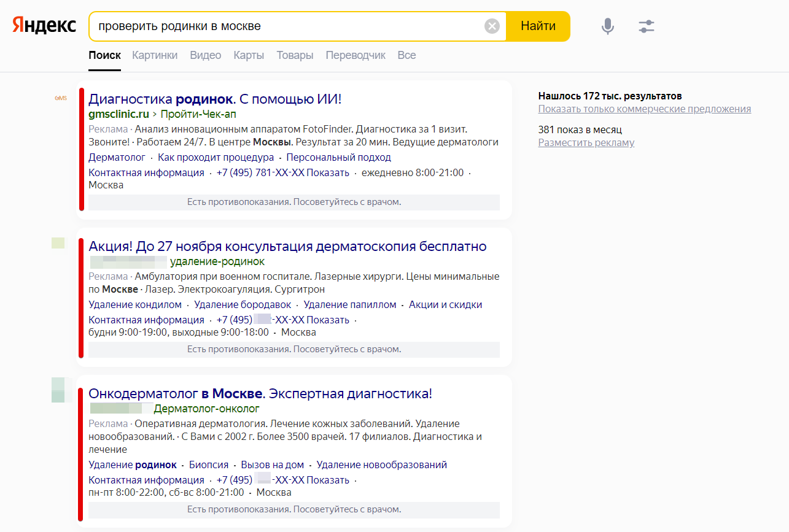Image resolution: width=789 pixels, height=532 pixels.
Task: Click the удаление-родинок breadcrumb link
Action: click(217, 261)
